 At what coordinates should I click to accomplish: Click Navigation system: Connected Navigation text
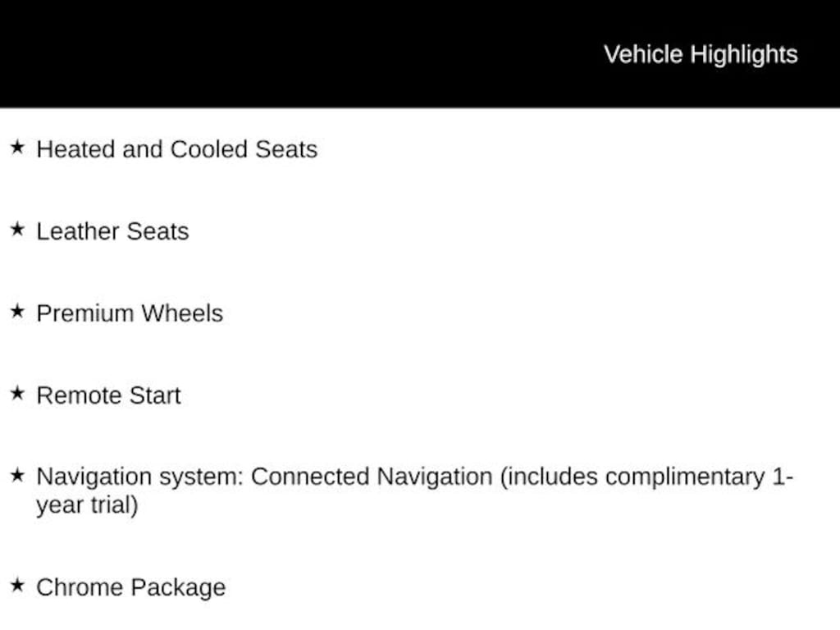[x=265, y=477]
